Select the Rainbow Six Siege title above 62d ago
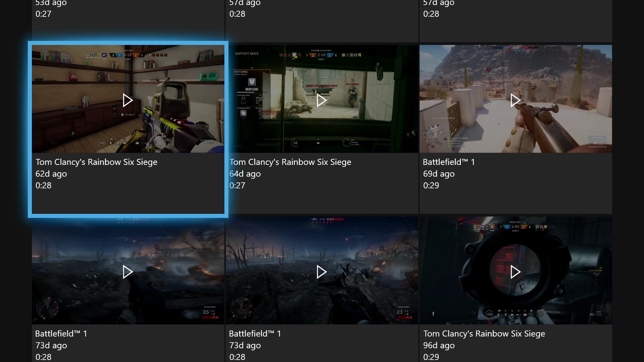Image resolution: width=644 pixels, height=362 pixels. click(x=97, y=162)
